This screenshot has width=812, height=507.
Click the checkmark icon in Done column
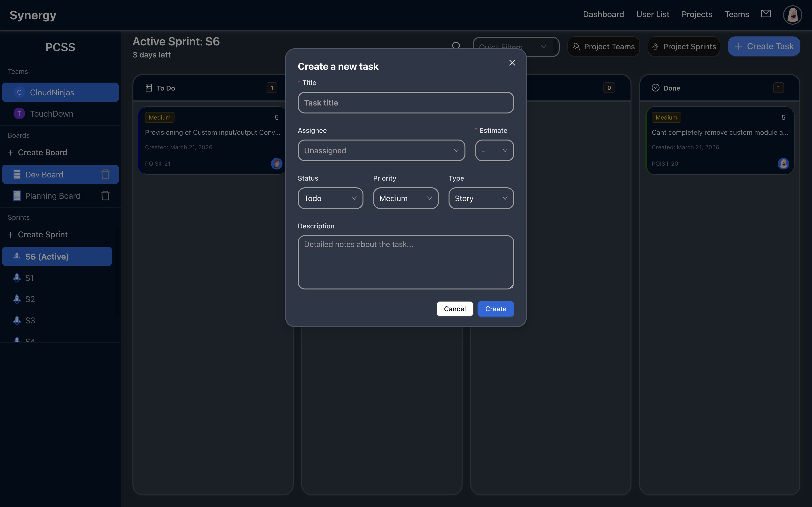pyautogui.click(x=656, y=87)
